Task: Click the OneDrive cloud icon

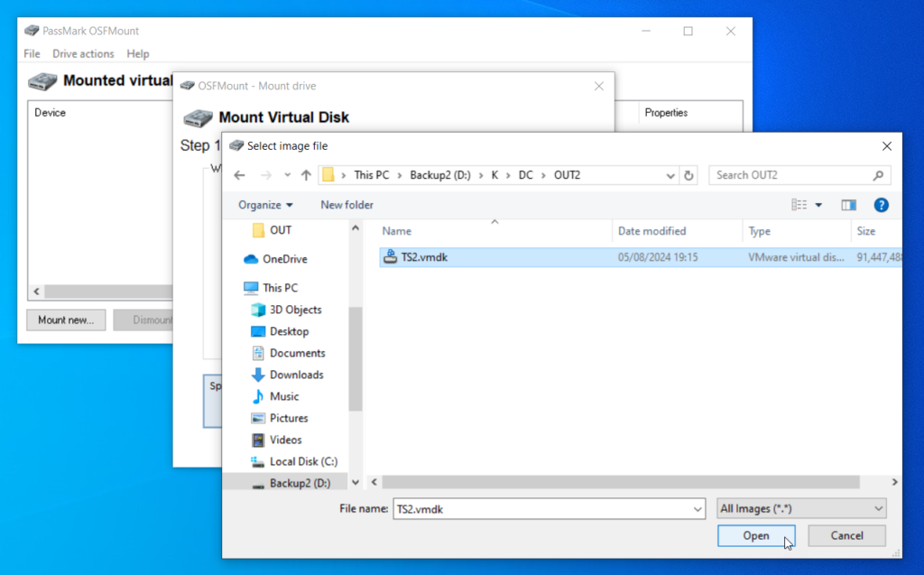Action: [x=251, y=259]
